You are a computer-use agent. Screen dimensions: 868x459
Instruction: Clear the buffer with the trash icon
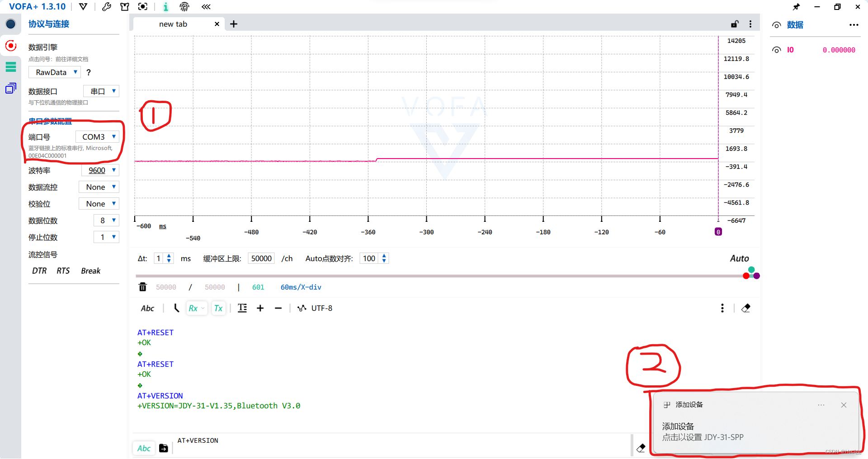point(142,287)
